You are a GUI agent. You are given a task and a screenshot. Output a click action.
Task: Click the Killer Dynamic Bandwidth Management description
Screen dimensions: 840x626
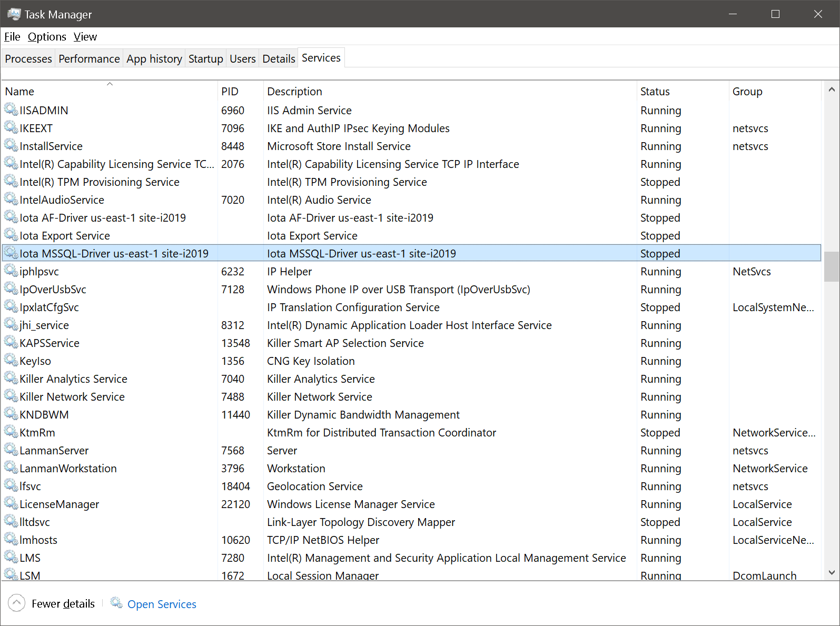point(363,414)
